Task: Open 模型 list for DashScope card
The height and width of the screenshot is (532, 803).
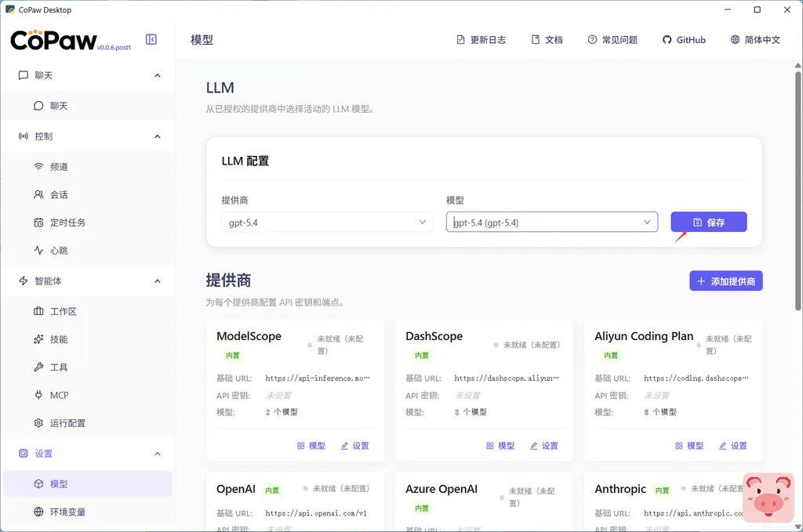Action: coord(500,446)
